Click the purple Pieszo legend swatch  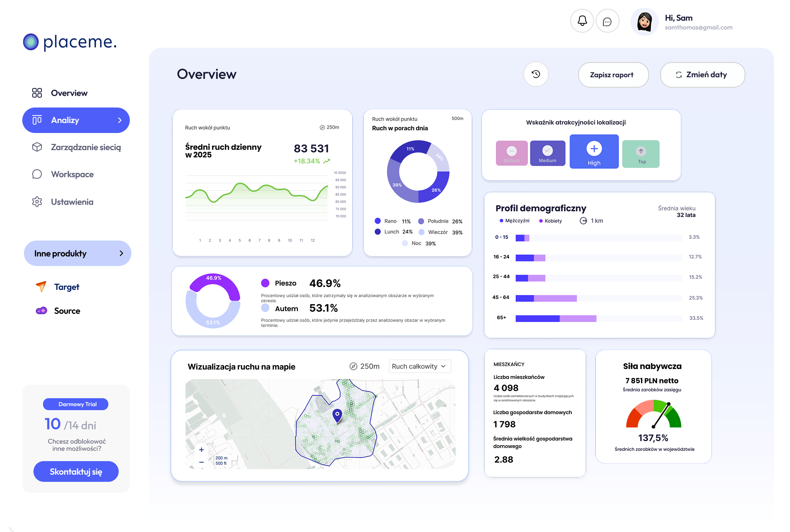pyautogui.click(x=265, y=283)
